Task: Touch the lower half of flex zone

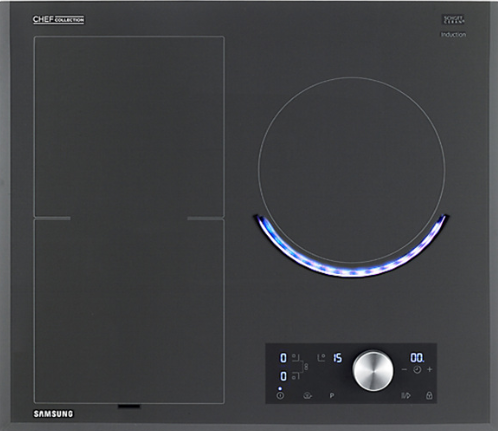Action: pos(129,311)
